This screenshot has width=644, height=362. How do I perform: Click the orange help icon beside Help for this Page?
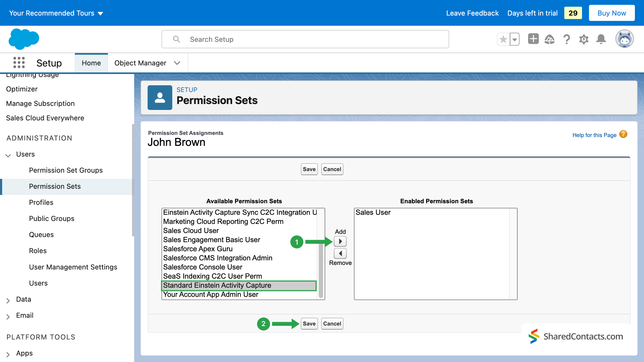pos(623,134)
